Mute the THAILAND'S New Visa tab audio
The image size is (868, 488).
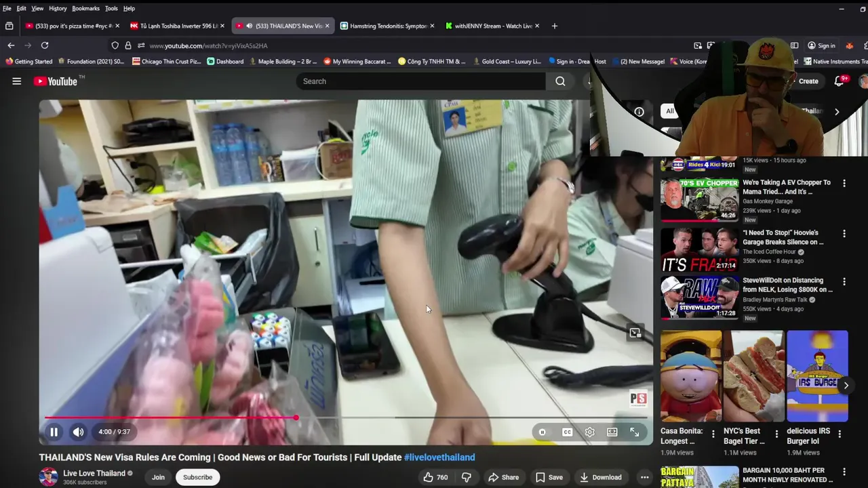pyautogui.click(x=249, y=26)
